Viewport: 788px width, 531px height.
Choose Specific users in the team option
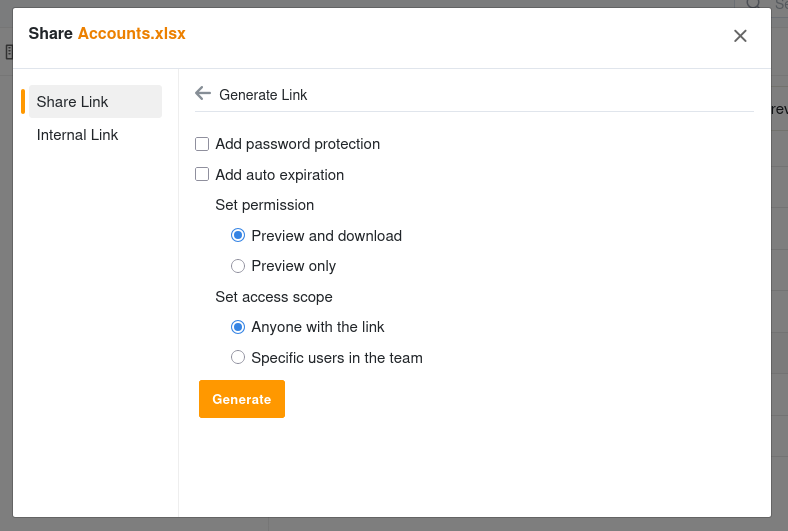[x=238, y=357]
